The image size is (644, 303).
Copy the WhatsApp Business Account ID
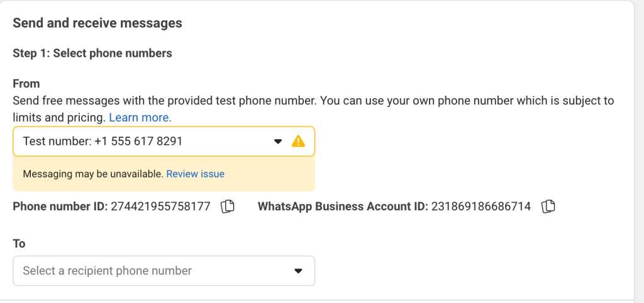tap(548, 206)
